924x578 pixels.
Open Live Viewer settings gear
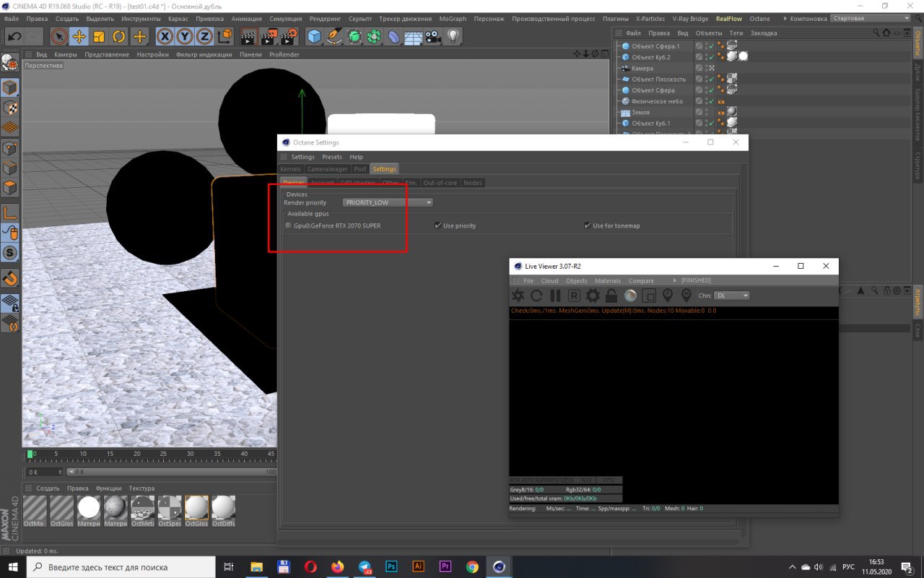click(593, 296)
